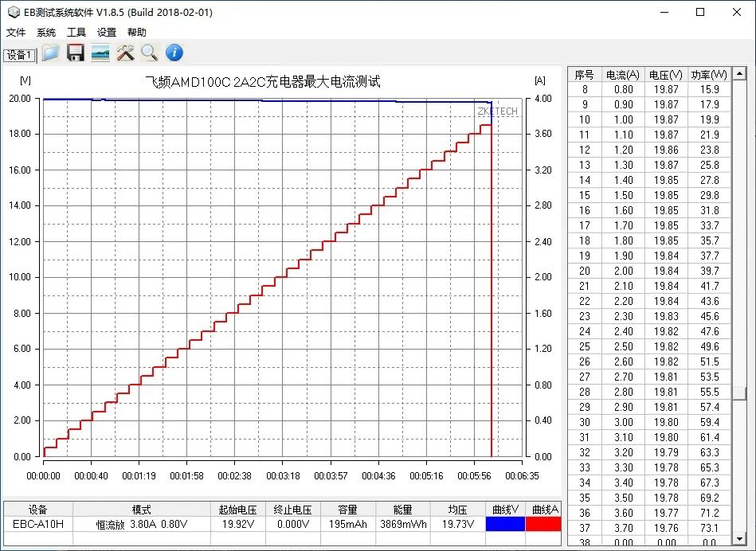Click the 3869mWh energy value
Viewport: 756px width, 551px height.
pyautogui.click(x=403, y=524)
